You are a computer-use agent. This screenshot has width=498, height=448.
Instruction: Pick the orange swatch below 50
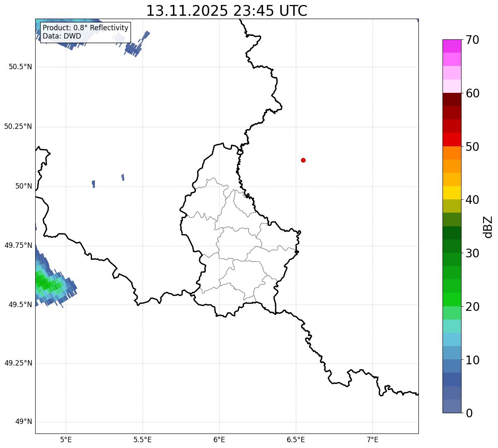452,153
